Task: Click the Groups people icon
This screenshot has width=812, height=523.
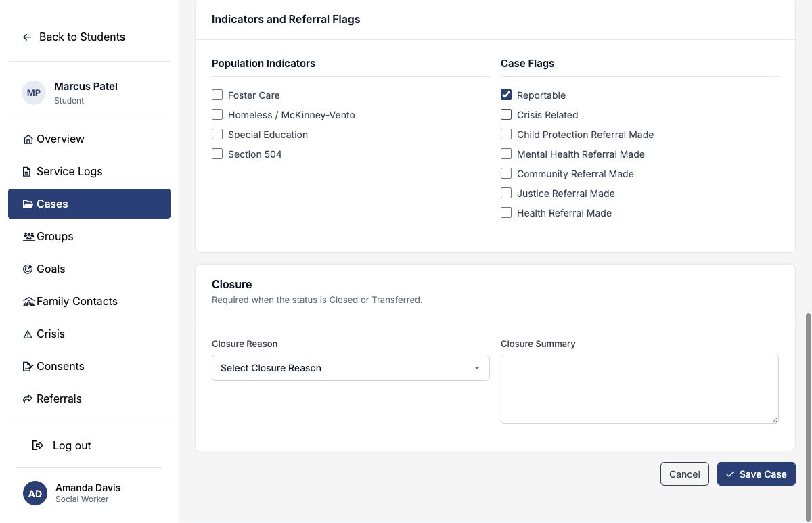Action: (x=28, y=237)
